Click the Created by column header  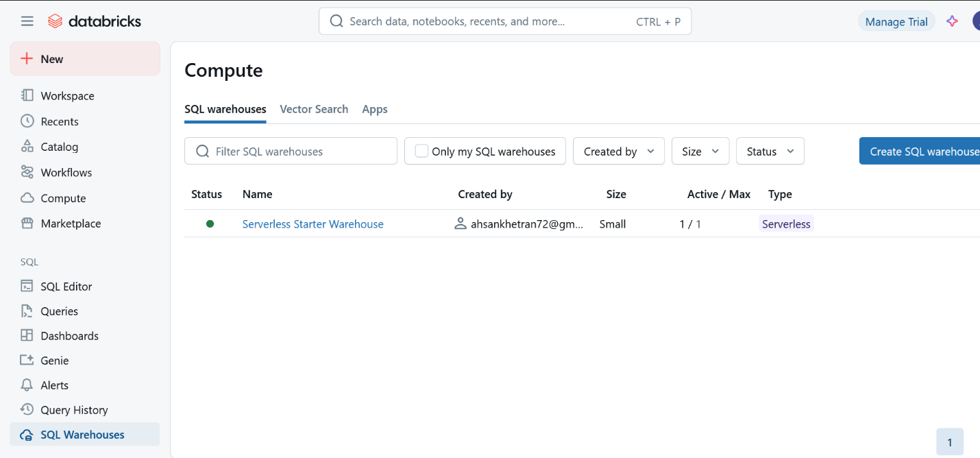(x=485, y=195)
